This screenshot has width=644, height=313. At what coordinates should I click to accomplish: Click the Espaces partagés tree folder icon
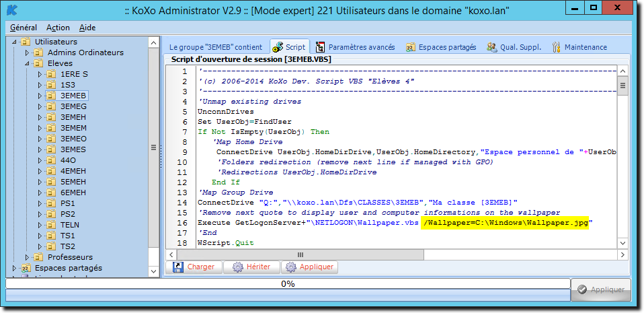26,268
